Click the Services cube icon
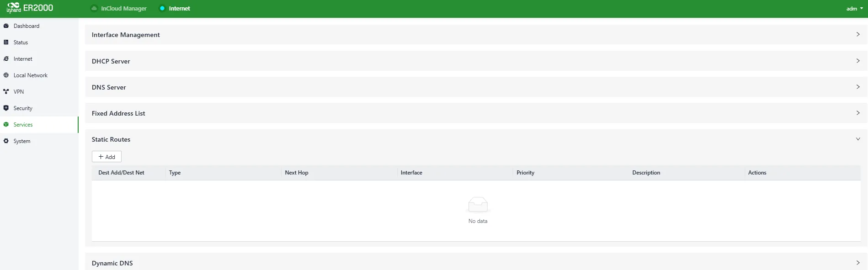 pyautogui.click(x=6, y=125)
